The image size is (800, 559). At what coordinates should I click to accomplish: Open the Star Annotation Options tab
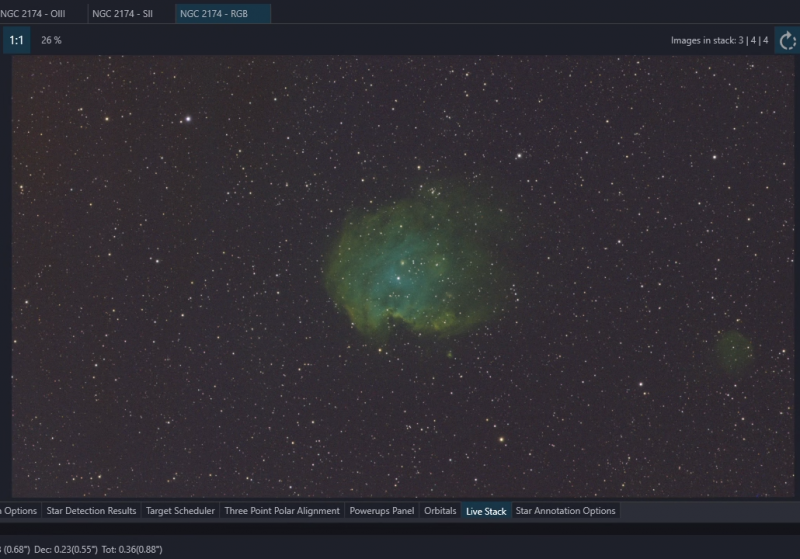(565, 511)
